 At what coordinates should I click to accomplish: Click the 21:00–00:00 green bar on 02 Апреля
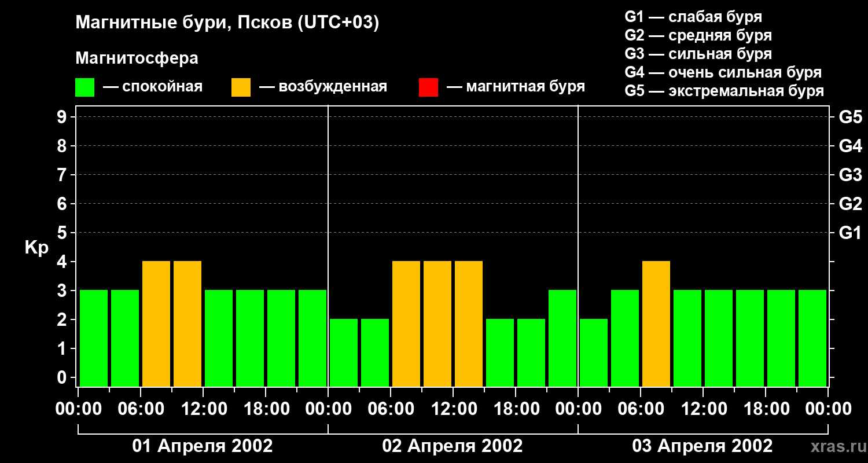(x=562, y=338)
